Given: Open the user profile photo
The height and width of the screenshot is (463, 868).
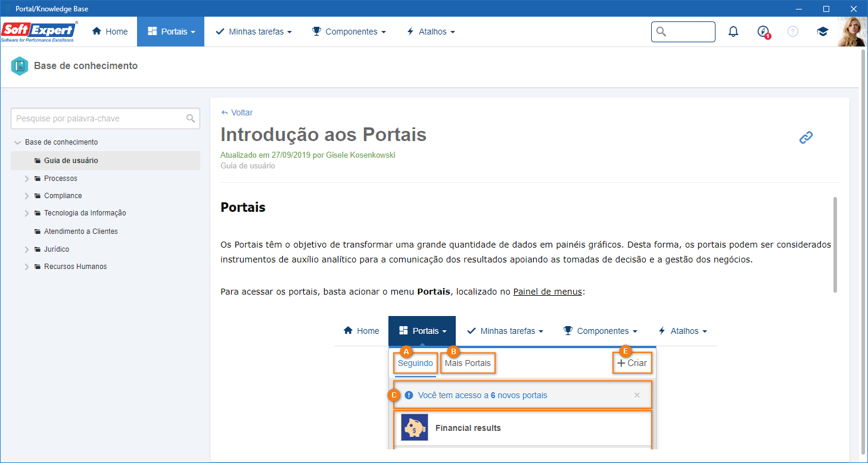Looking at the screenshot, I should pos(852,32).
